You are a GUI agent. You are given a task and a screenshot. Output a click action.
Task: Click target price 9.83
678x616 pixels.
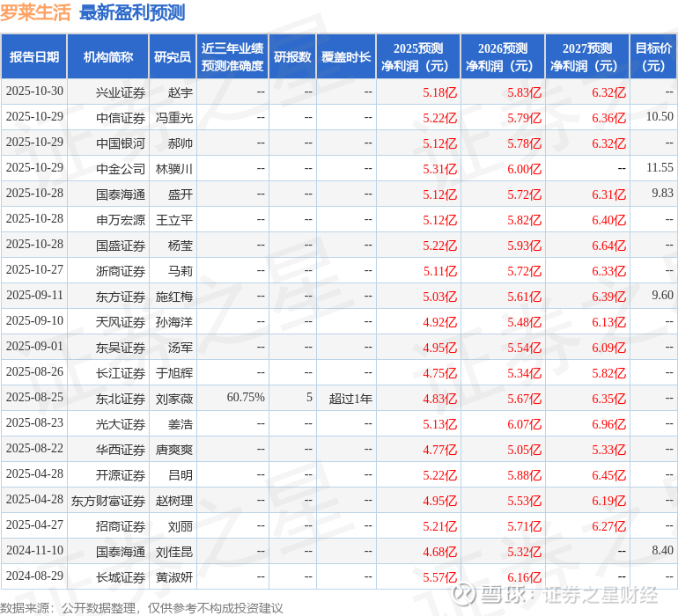[662, 193]
